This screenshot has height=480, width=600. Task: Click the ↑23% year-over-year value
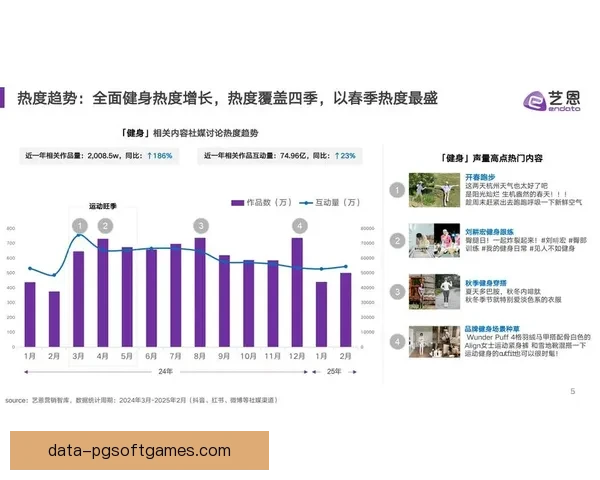[345, 156]
